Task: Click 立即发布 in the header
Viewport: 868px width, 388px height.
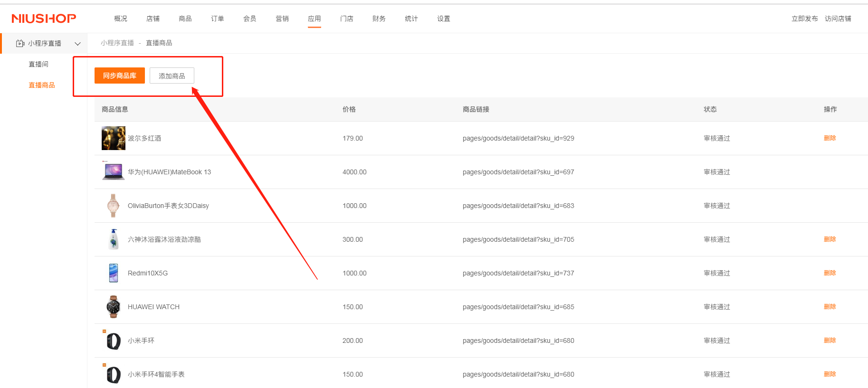Action: (x=805, y=19)
